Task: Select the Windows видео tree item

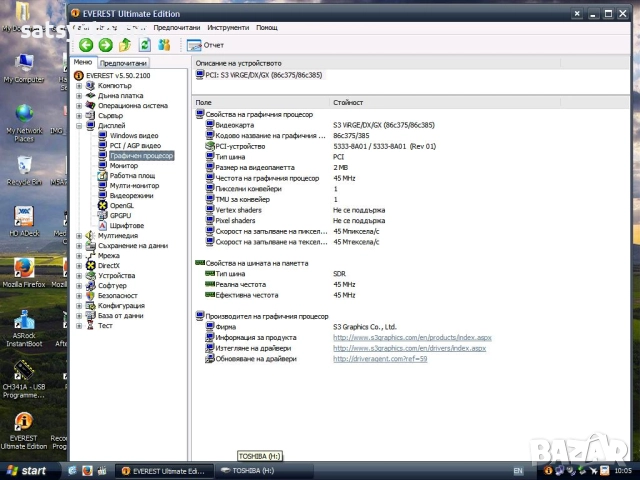Action: tap(134, 136)
